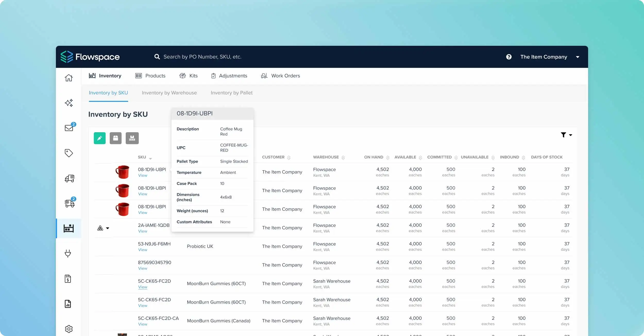
Task: Sort by the Warehouse column
Action: pyautogui.click(x=343, y=157)
